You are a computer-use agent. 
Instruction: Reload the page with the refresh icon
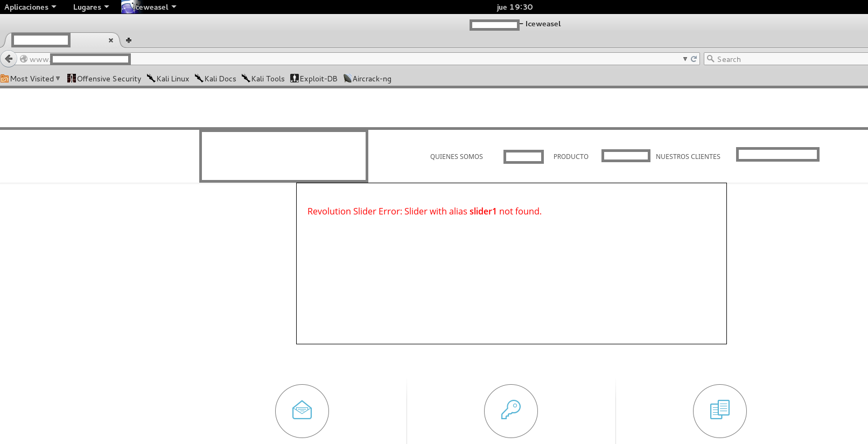(694, 59)
